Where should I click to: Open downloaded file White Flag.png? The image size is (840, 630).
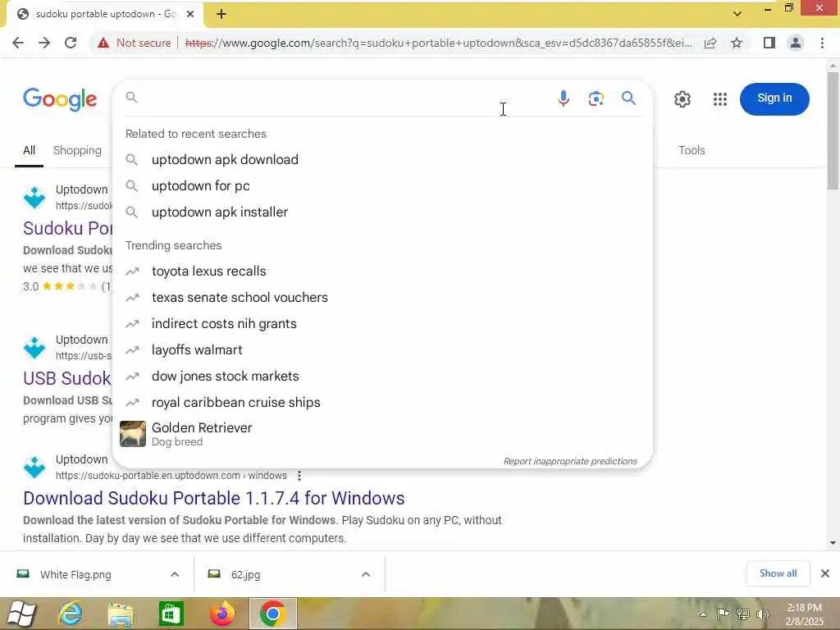coord(75,575)
